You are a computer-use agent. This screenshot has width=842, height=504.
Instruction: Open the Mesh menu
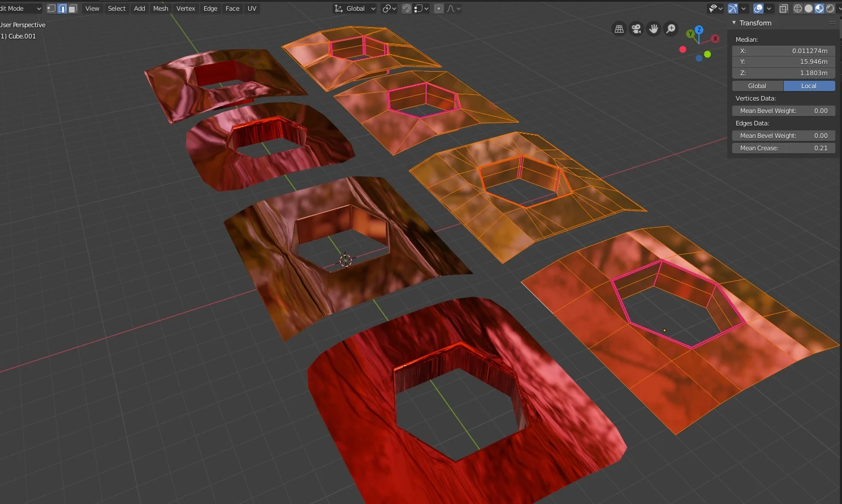[x=161, y=8]
